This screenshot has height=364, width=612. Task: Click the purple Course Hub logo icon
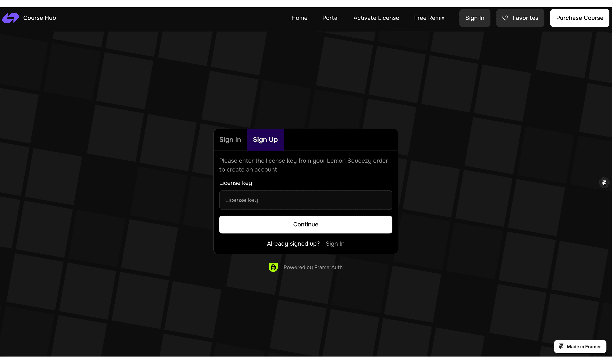coord(10,18)
